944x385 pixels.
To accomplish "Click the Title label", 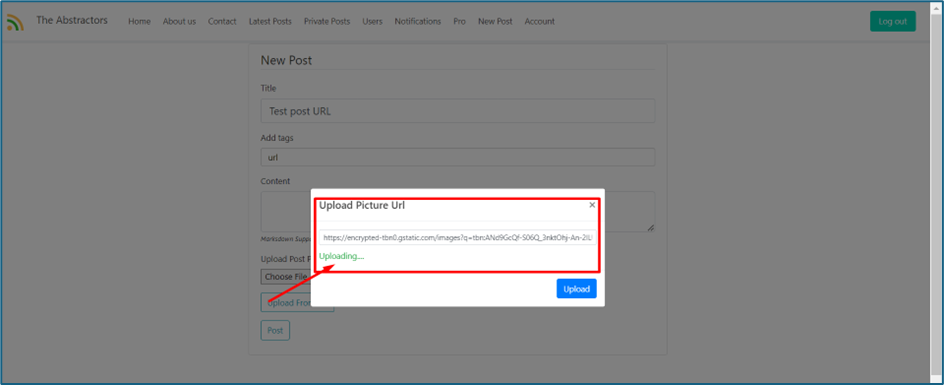I will pyautogui.click(x=269, y=88).
